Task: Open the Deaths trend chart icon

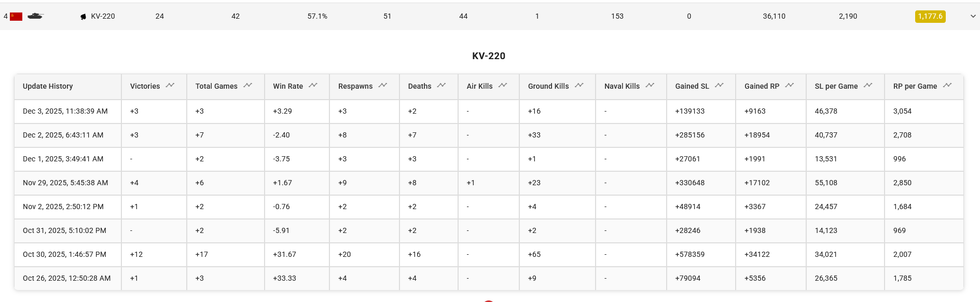Action: [x=441, y=86]
